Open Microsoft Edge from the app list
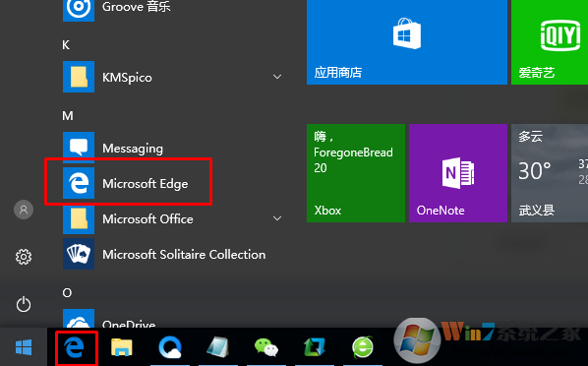 coord(172,183)
